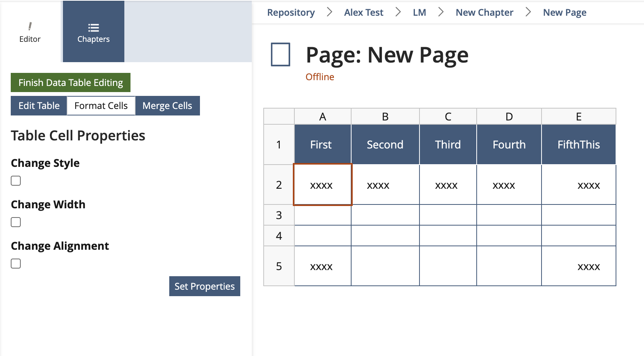Navigate to LM breadcrumb link
The width and height of the screenshot is (644, 356).
coord(419,13)
